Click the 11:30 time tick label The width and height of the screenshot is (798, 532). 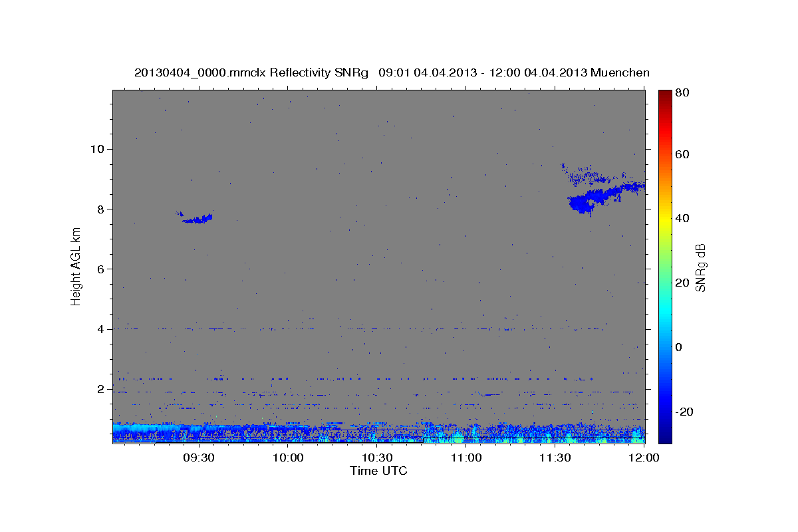point(555,458)
